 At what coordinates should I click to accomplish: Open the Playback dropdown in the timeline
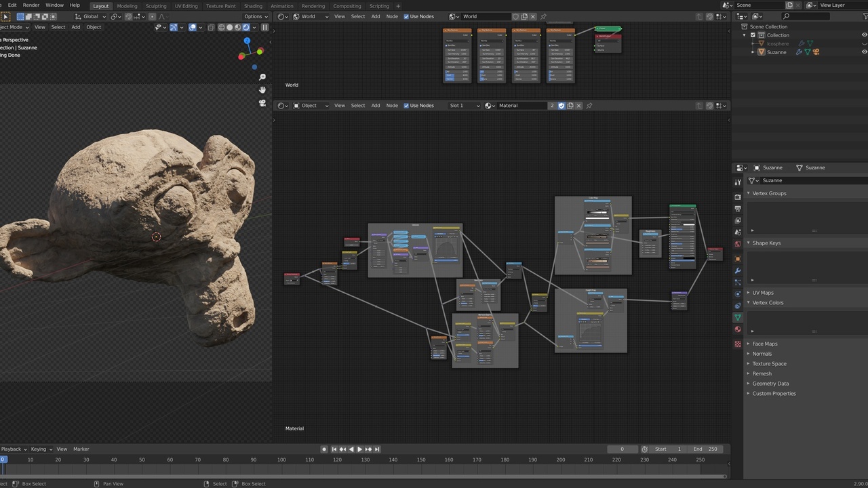(x=13, y=449)
